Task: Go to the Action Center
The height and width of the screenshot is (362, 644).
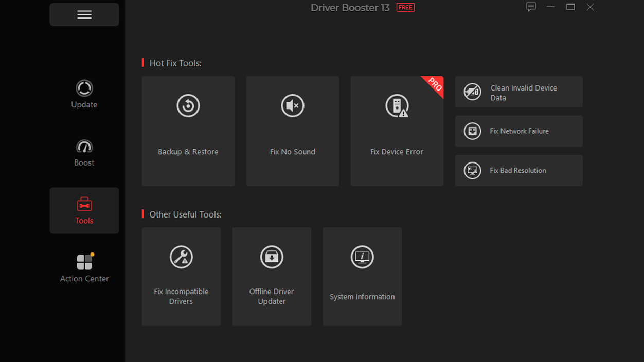Action: [x=84, y=267]
